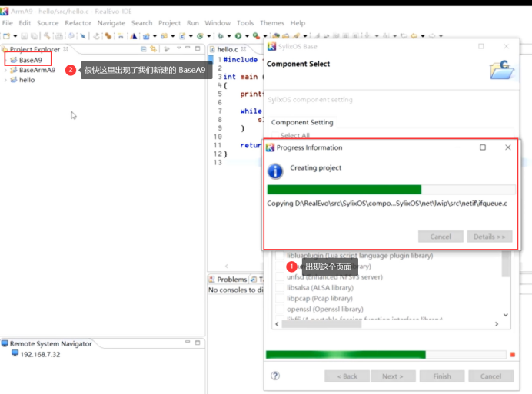532x394 pixels.
Task: Click the Next > wizard button
Action: (x=393, y=376)
